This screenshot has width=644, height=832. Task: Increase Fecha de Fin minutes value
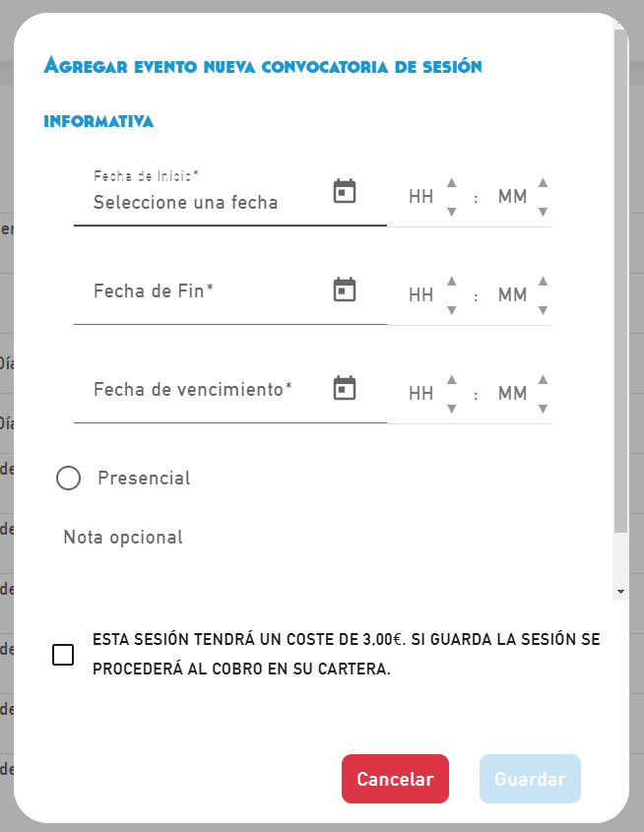coord(543,281)
